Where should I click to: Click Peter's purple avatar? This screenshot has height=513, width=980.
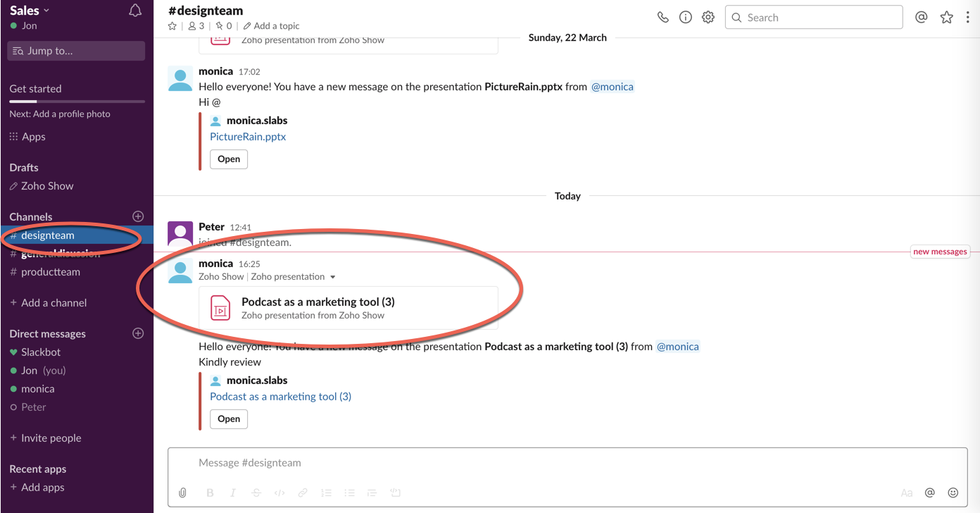180,234
